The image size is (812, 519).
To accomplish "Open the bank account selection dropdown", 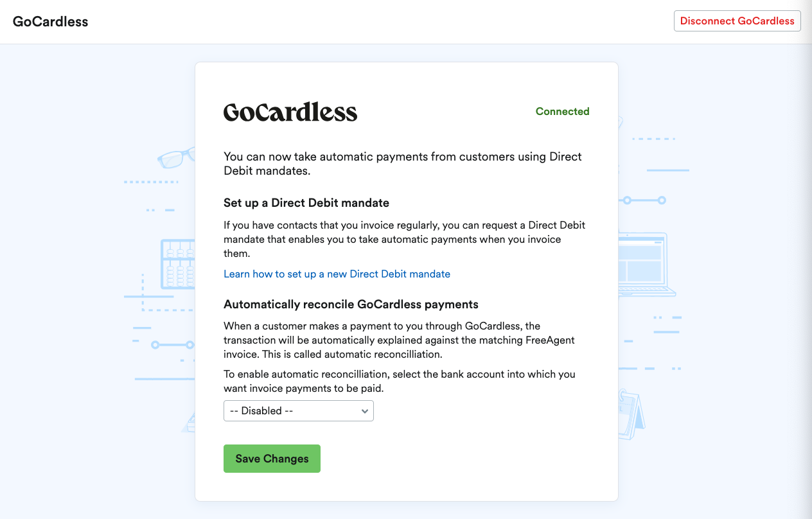I will pyautogui.click(x=298, y=410).
